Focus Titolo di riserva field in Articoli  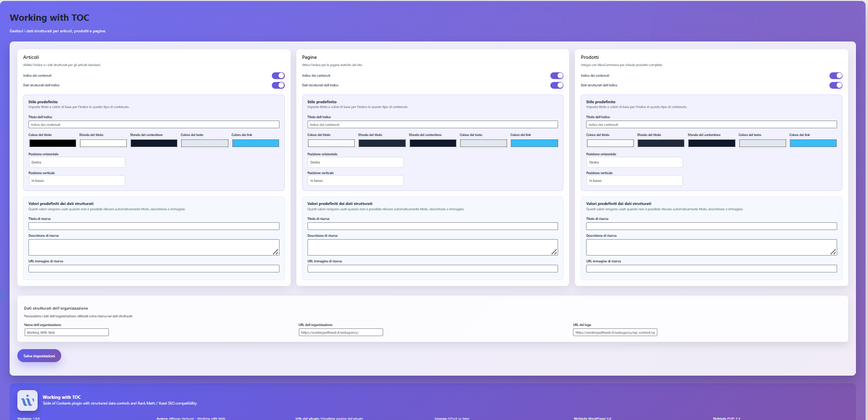(154, 226)
